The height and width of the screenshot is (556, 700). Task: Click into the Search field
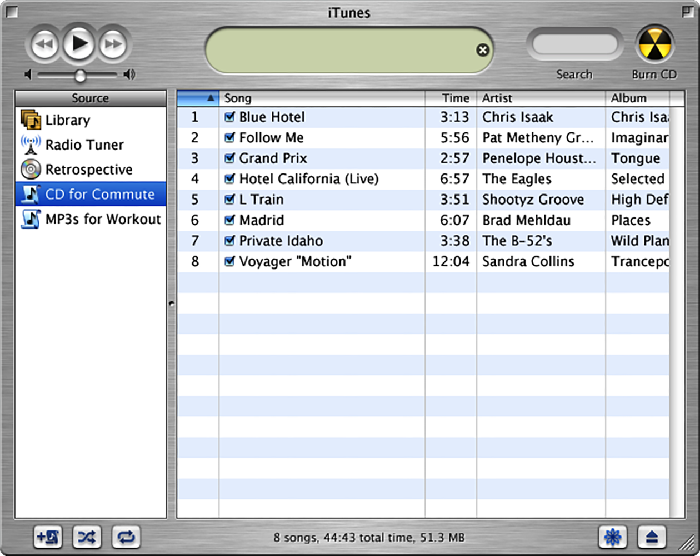574,45
